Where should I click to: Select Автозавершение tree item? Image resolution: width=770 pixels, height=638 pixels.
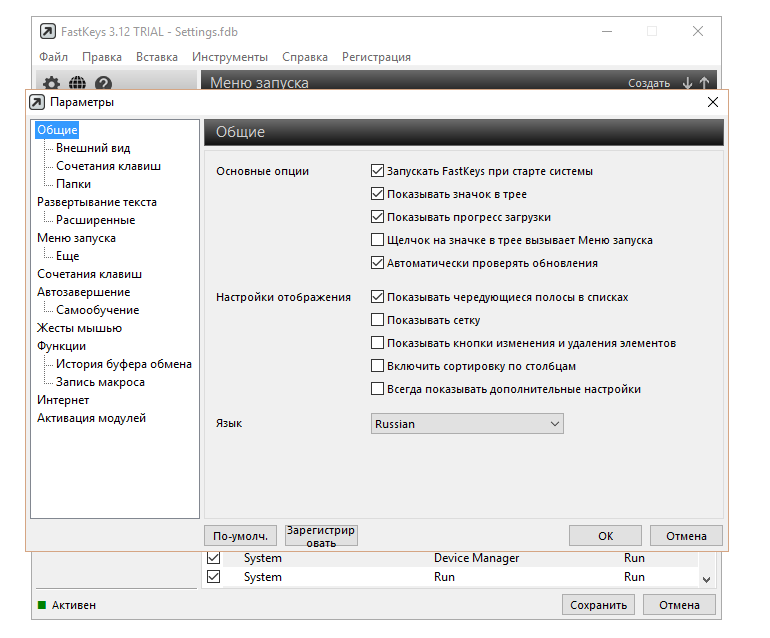[83, 292]
